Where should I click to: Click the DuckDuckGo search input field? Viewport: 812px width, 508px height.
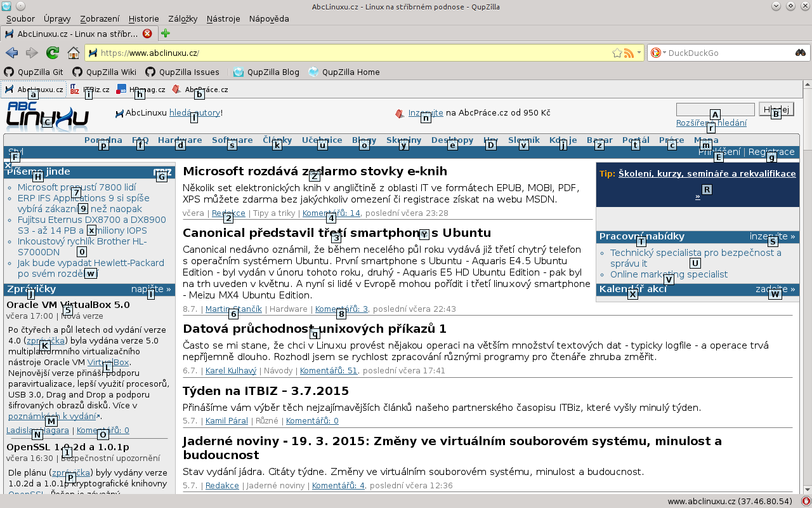[730, 53]
